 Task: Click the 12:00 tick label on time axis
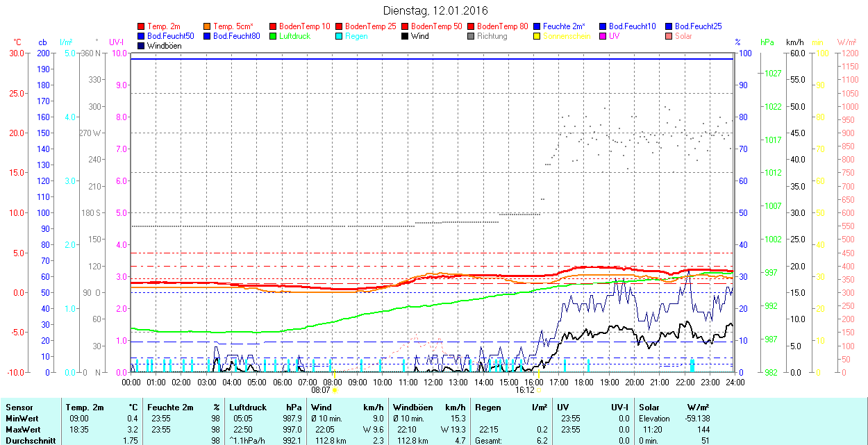click(x=433, y=382)
